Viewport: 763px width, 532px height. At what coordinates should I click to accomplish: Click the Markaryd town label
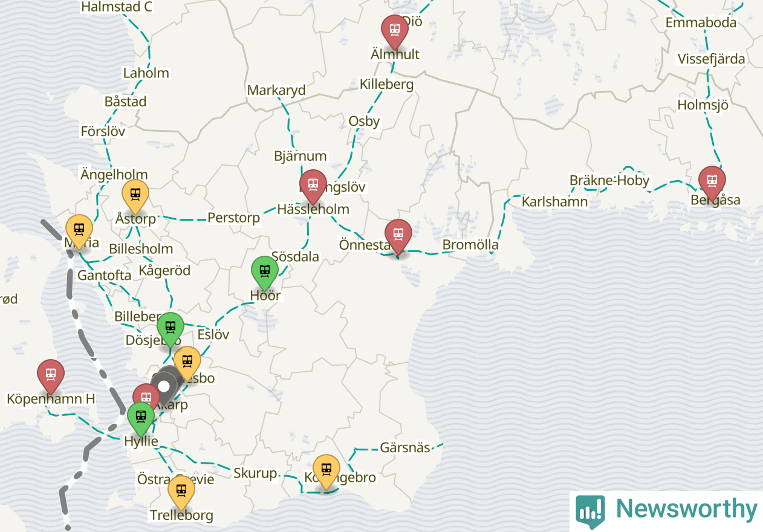tap(276, 90)
